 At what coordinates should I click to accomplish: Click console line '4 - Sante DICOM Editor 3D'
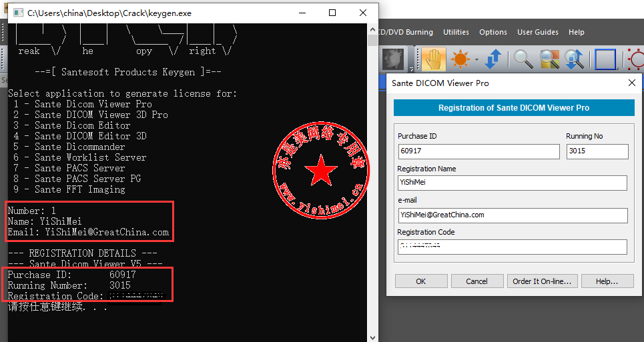(79, 136)
